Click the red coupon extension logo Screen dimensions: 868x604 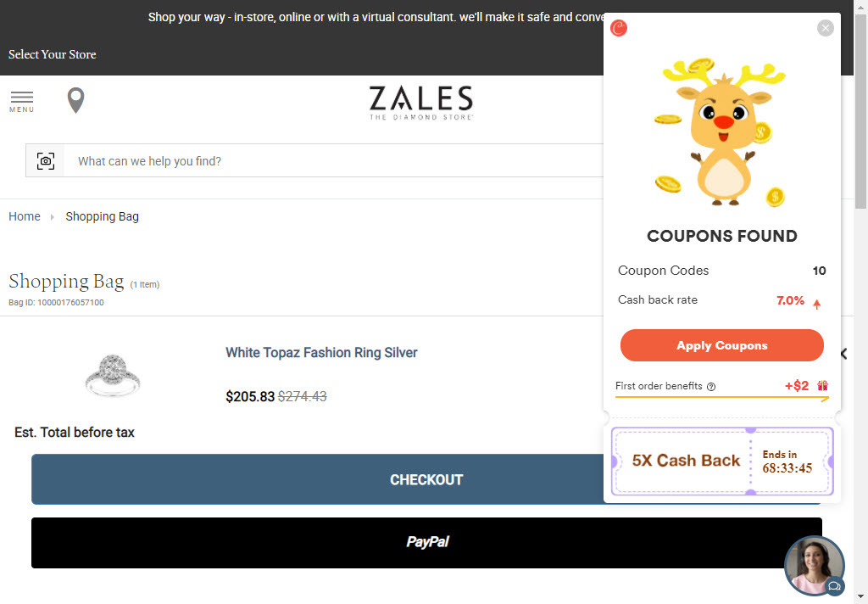coord(618,28)
